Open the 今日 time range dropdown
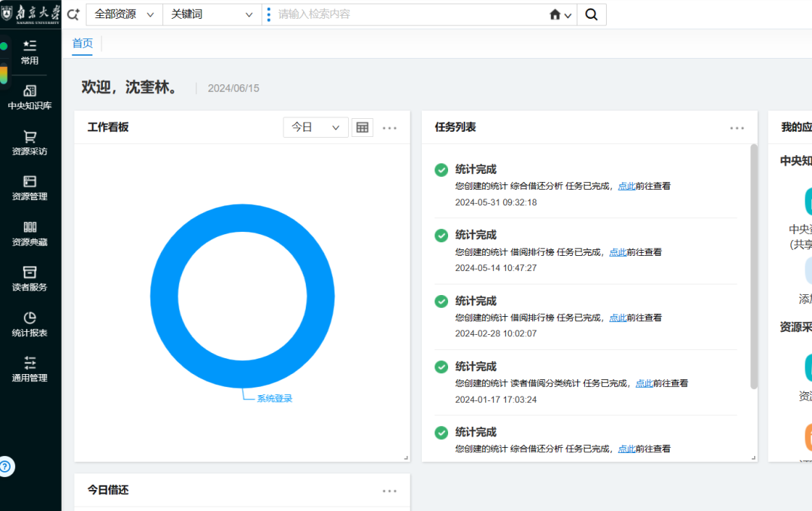This screenshot has height=511, width=812. [x=315, y=126]
